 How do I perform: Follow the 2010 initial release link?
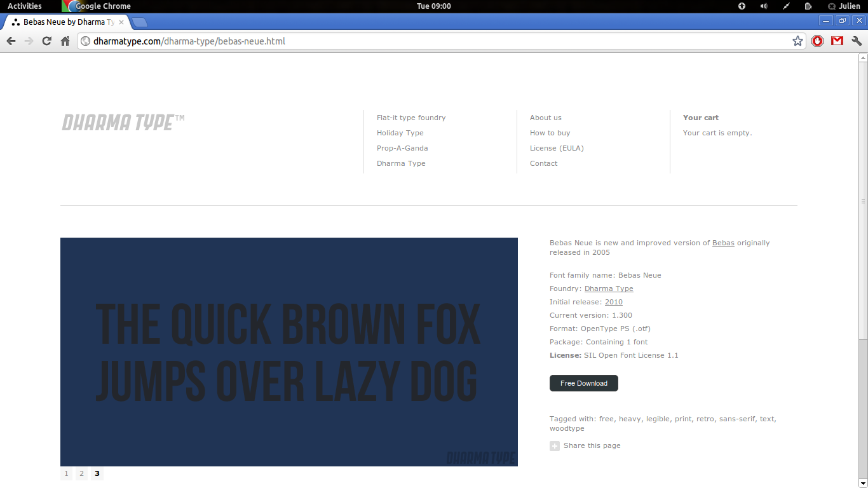pyautogui.click(x=614, y=302)
